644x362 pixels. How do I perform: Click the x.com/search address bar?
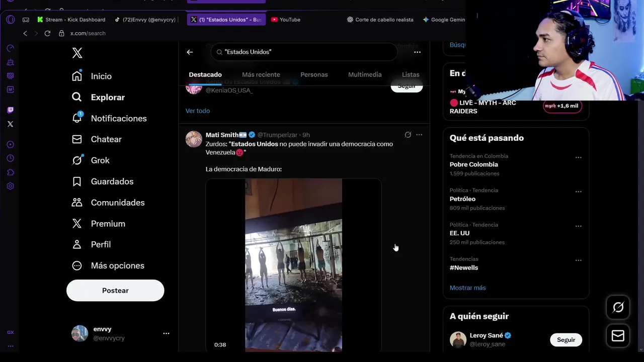click(x=88, y=33)
